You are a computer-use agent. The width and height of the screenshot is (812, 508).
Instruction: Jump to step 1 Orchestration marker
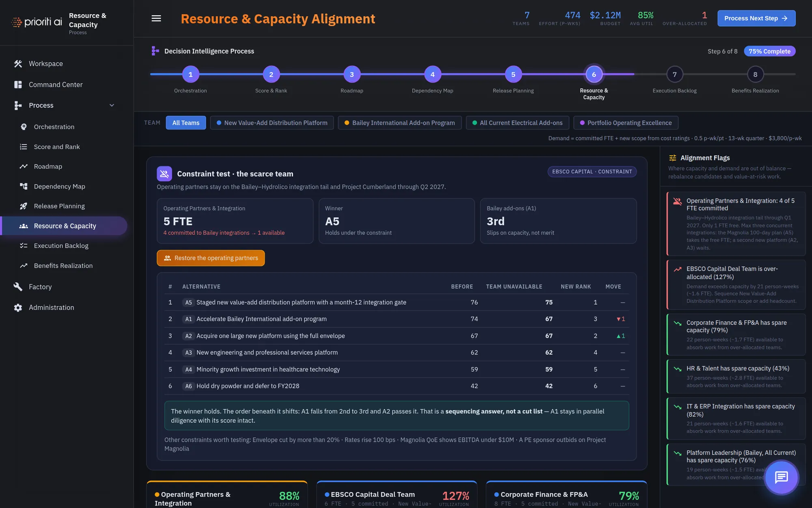[x=190, y=74]
